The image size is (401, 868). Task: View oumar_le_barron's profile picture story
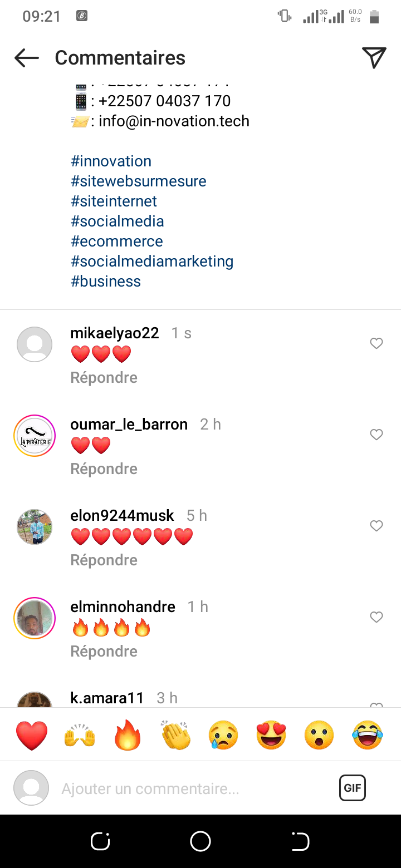coord(35,436)
